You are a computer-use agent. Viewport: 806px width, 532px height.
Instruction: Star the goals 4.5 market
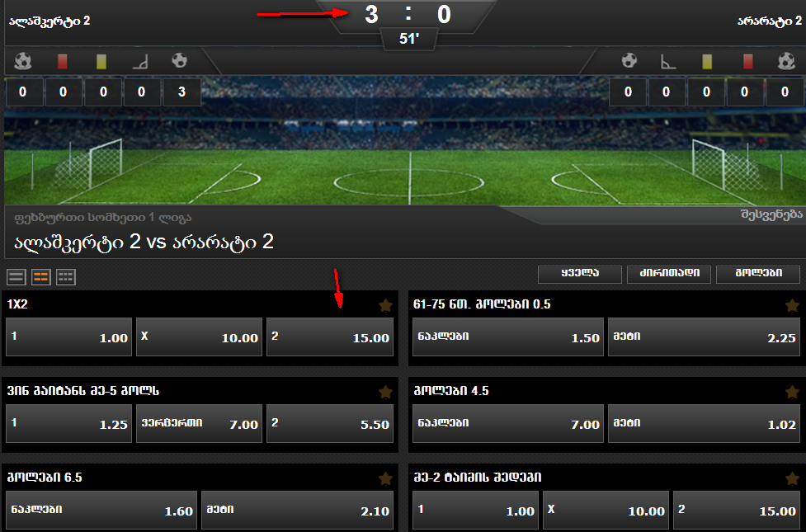point(792,392)
